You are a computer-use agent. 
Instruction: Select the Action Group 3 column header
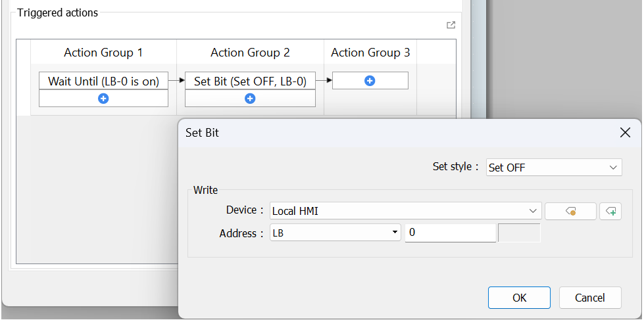click(370, 53)
